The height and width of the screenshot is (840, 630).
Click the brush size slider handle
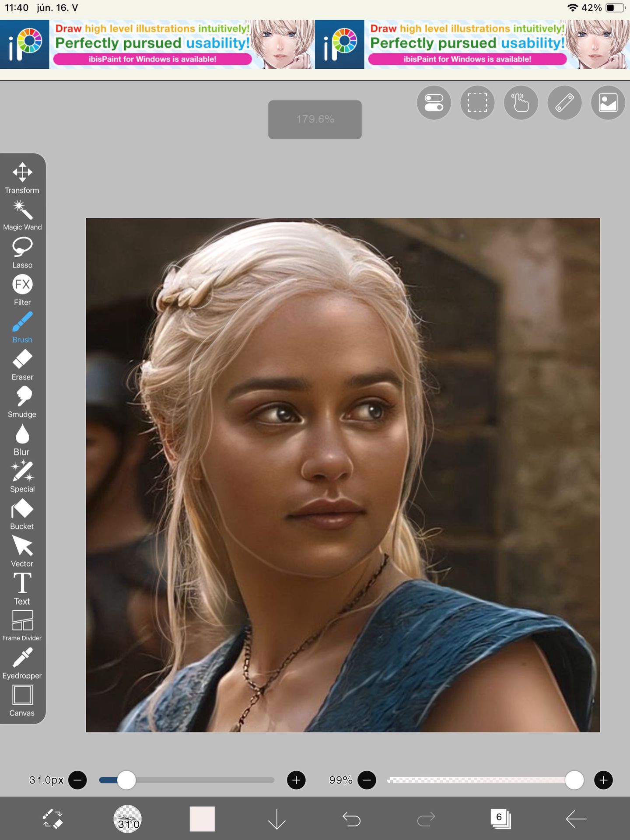[126, 780]
